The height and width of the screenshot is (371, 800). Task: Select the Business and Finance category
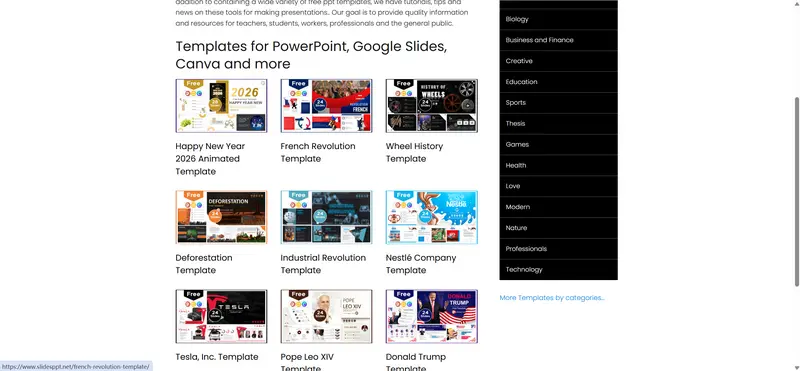pyautogui.click(x=559, y=40)
